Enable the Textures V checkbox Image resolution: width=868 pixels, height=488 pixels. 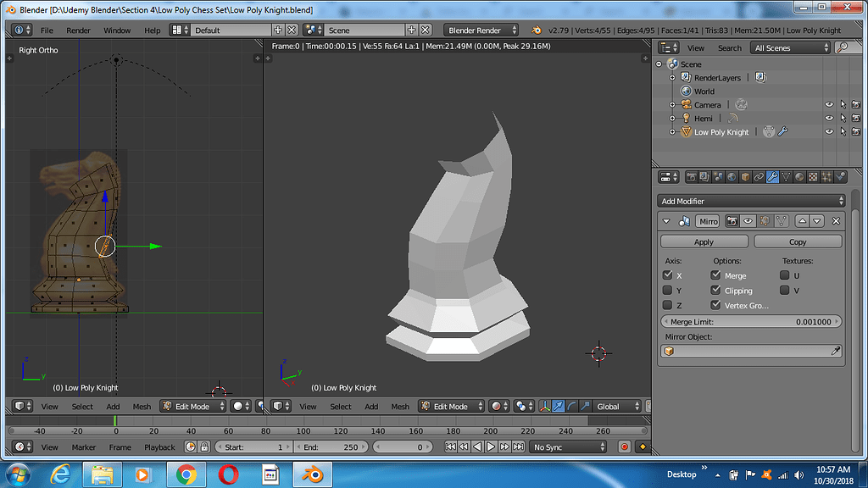784,290
